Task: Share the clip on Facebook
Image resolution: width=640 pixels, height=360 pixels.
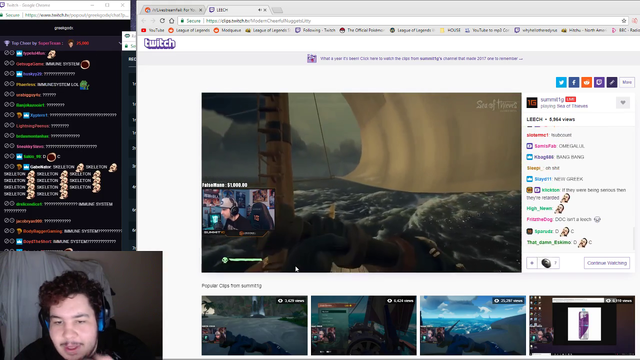Action: 574,82
